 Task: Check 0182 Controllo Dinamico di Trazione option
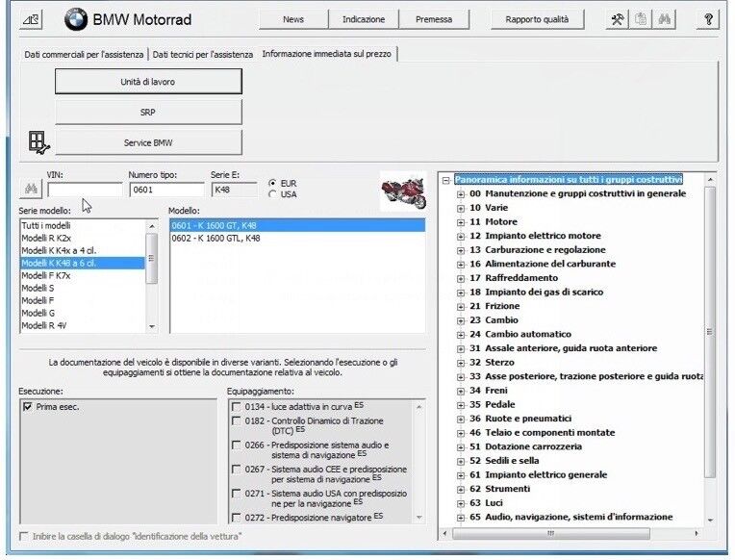tap(237, 421)
